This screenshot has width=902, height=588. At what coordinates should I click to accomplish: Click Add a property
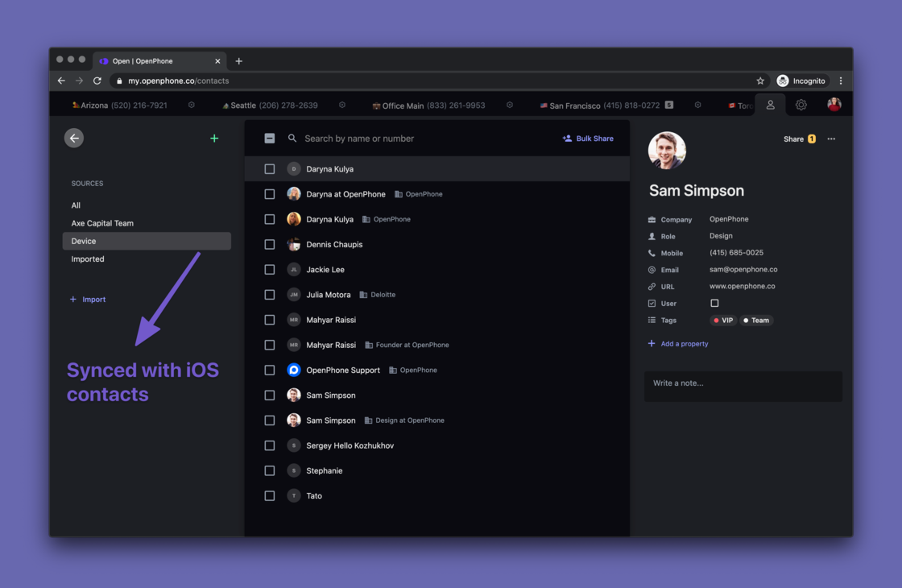(677, 343)
